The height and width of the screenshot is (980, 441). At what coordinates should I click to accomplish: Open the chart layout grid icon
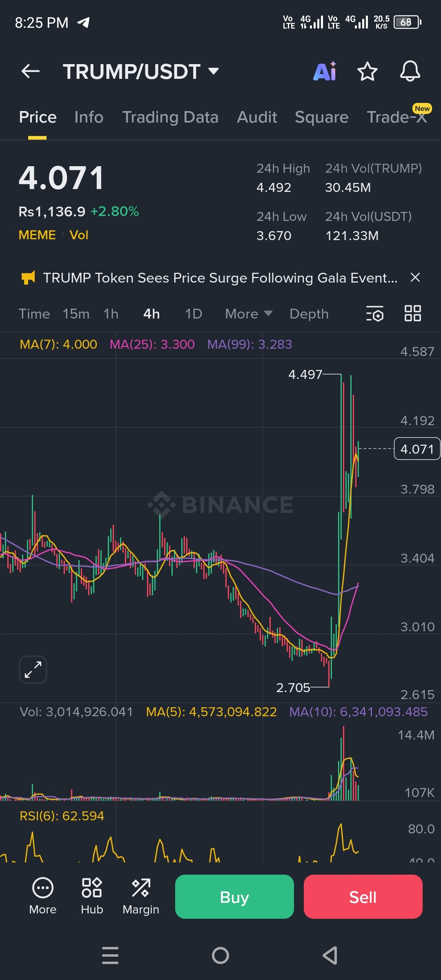412,314
